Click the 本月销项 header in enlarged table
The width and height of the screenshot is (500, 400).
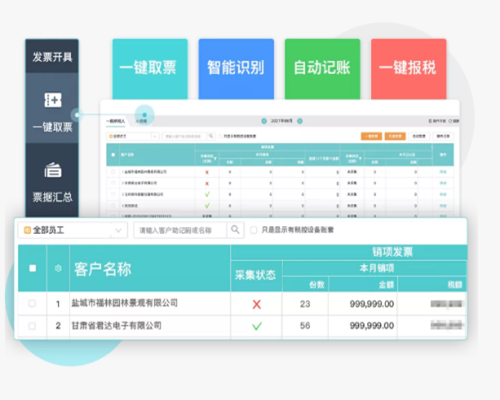click(377, 268)
